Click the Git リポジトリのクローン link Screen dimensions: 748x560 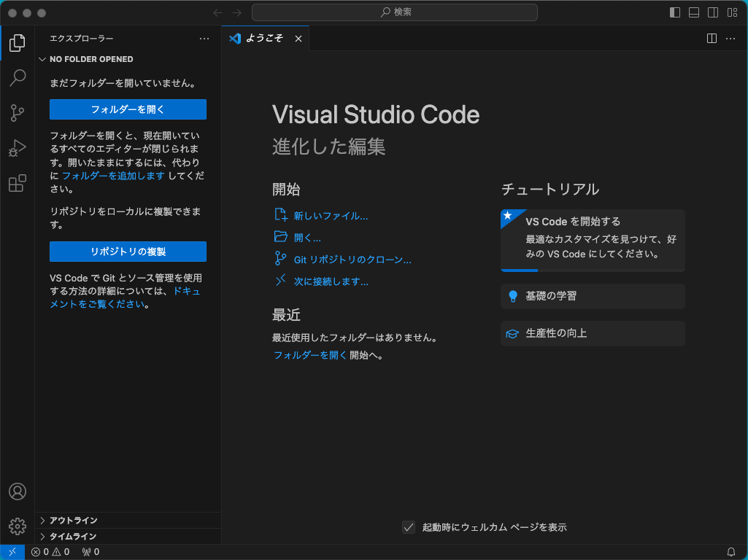pos(352,260)
